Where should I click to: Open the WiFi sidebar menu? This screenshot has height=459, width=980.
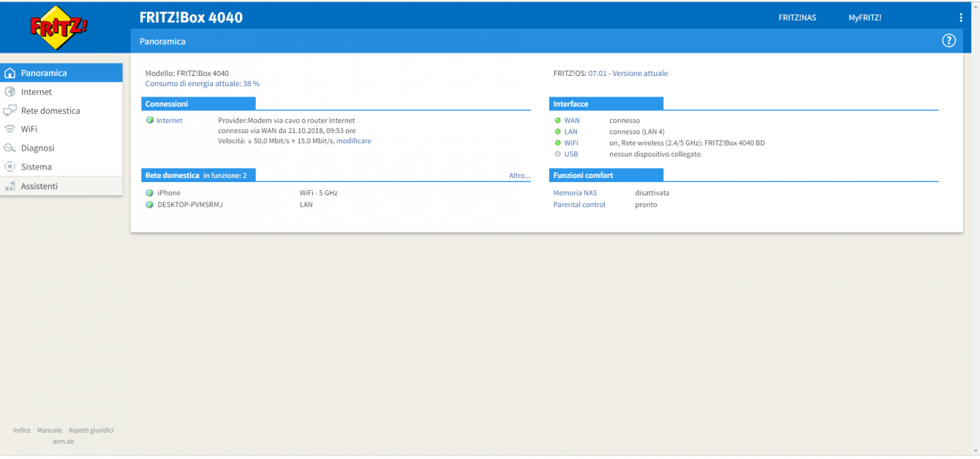click(x=61, y=129)
